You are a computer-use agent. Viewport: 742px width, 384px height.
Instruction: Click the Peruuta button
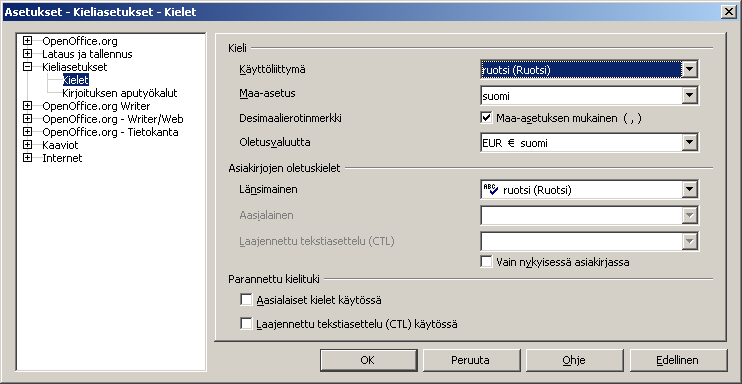click(471, 360)
